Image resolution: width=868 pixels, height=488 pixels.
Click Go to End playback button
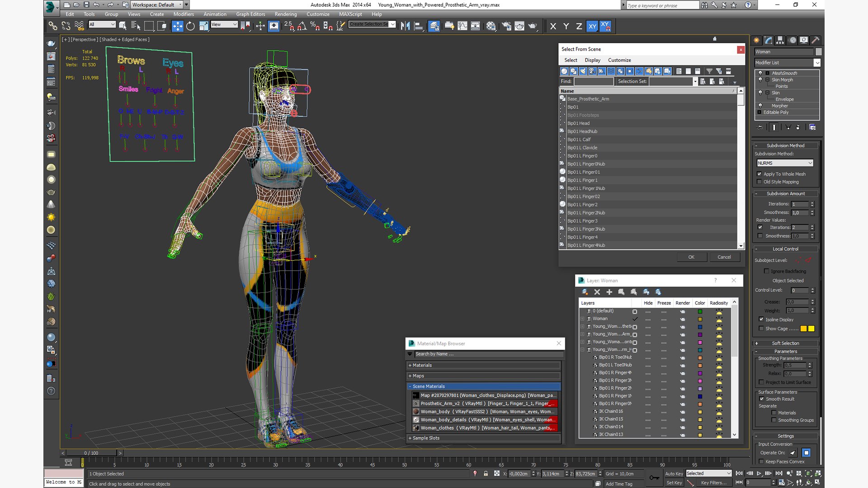click(x=779, y=473)
